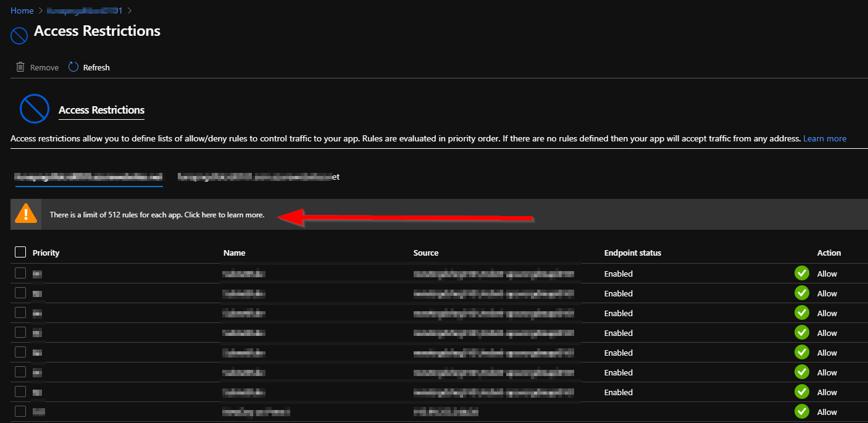The image size is (868, 423).
Task: Click the green Allow checkmark on first rule
Action: click(801, 272)
